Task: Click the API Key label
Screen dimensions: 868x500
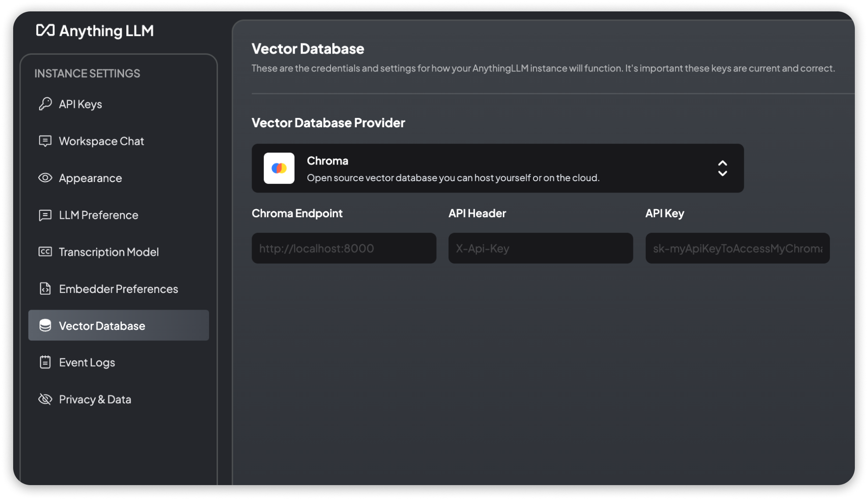Action: tap(665, 213)
